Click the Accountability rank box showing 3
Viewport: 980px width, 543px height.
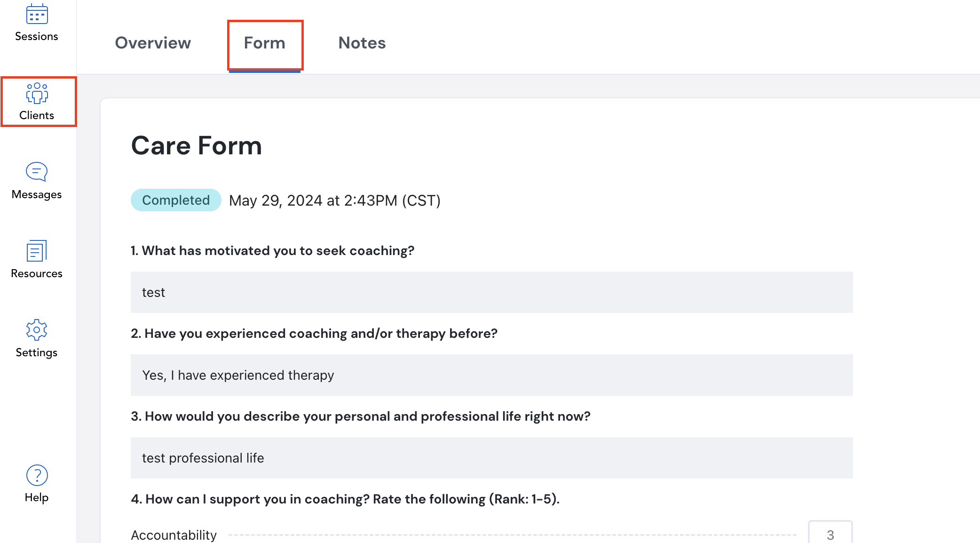coord(830,535)
